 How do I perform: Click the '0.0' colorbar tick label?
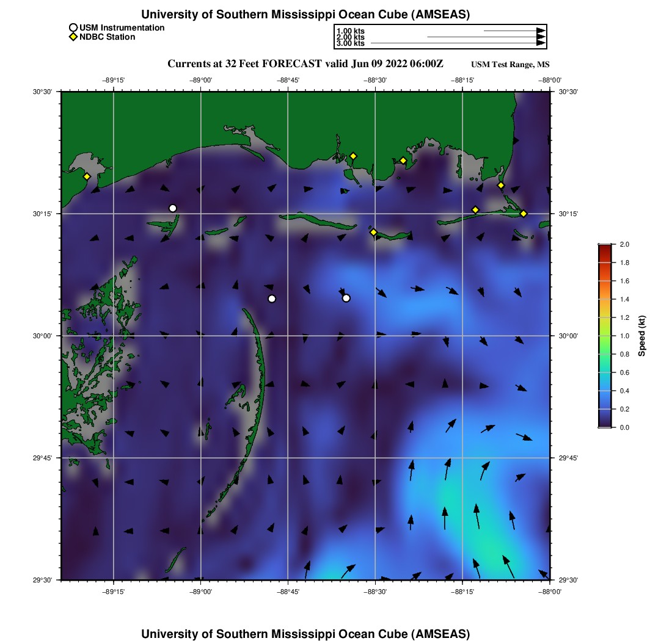click(624, 427)
